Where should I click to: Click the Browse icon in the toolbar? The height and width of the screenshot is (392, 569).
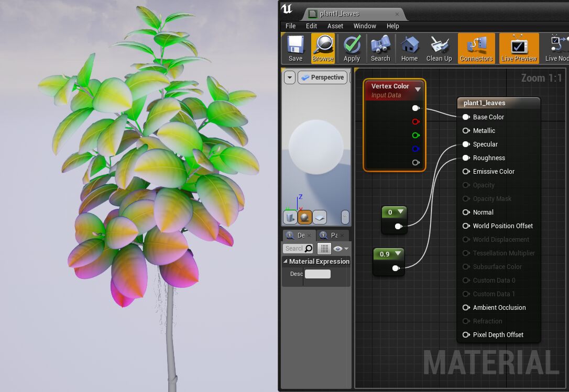[323, 48]
